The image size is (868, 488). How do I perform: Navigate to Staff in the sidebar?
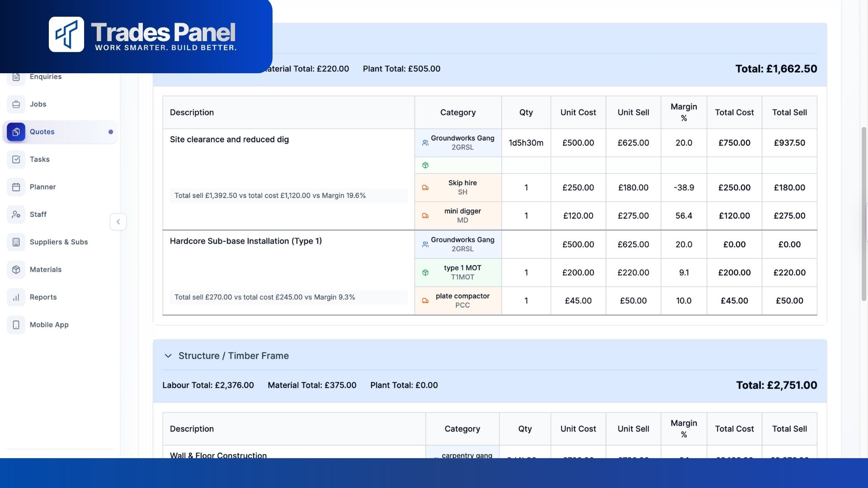(x=16, y=214)
